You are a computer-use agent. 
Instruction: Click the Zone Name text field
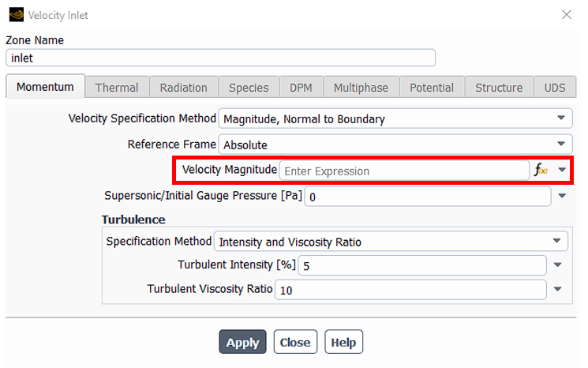tap(220, 58)
